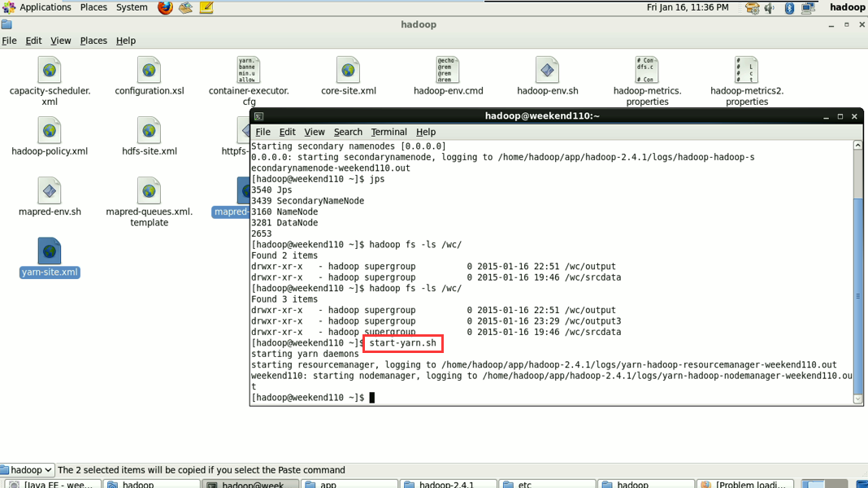Select mapred-env.sh file icon
This screenshot has width=868, height=488.
[x=50, y=191]
